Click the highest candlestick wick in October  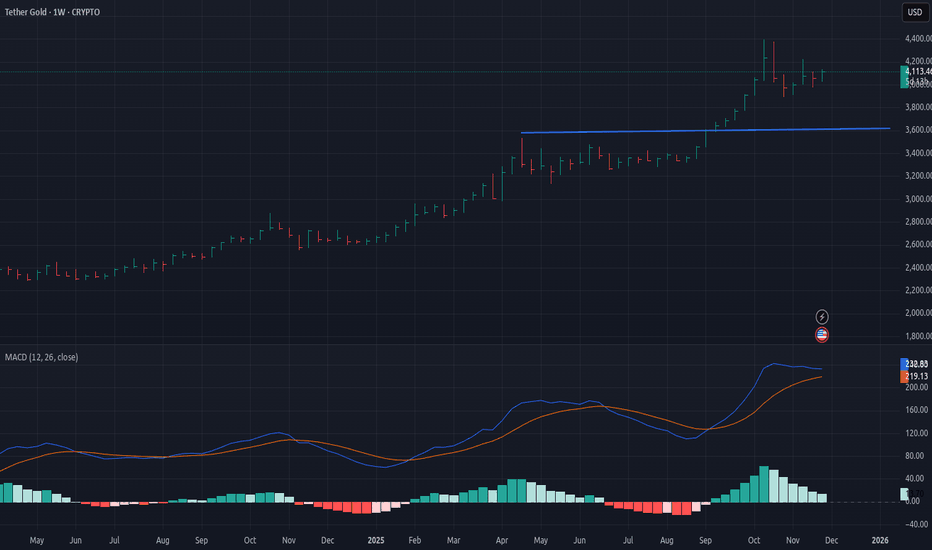[764, 41]
